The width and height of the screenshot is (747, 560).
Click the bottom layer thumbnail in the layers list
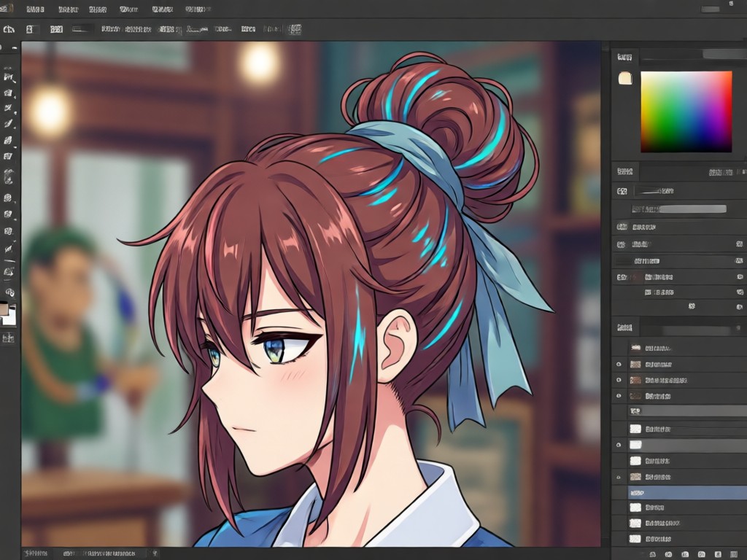pos(635,539)
